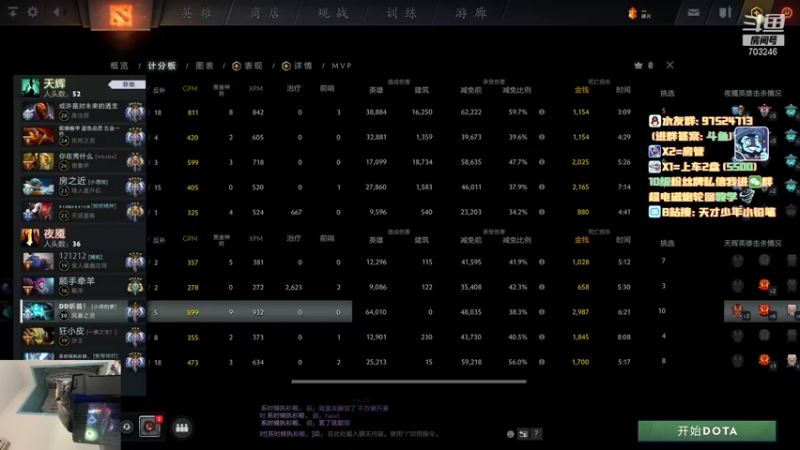Open the party group icon at bottom
Image resolution: width=800 pixels, height=450 pixels.
(182, 428)
